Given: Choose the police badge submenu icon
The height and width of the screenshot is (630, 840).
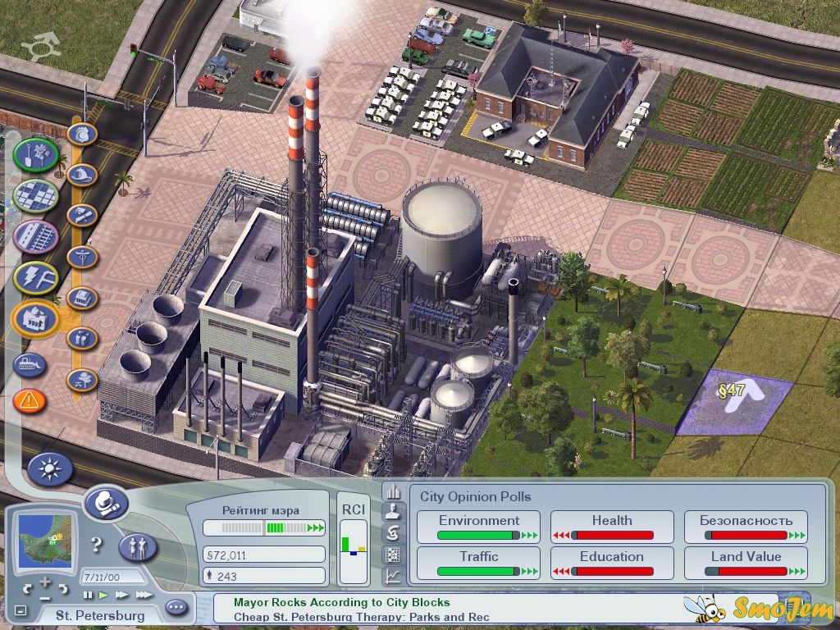Looking at the screenshot, I should click(82, 134).
